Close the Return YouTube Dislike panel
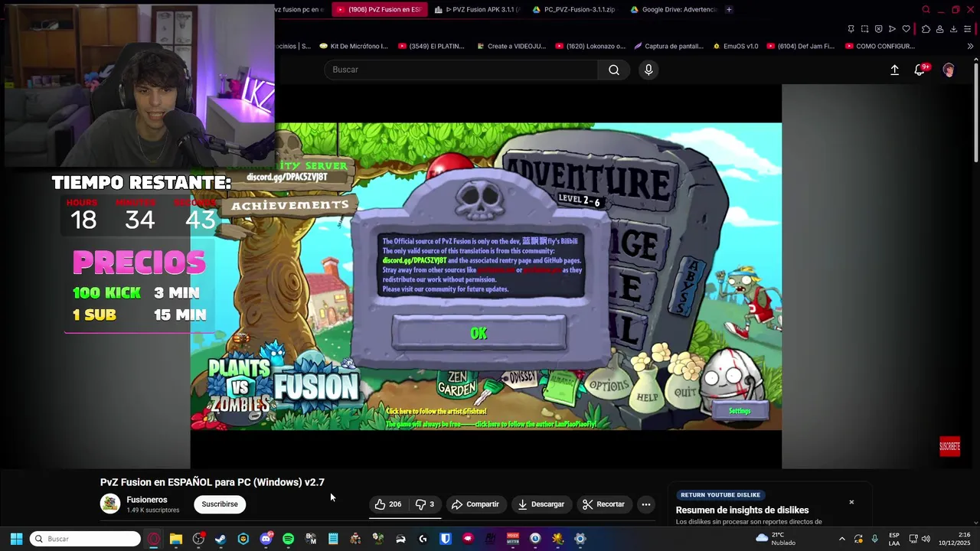The image size is (980, 551). tap(851, 502)
